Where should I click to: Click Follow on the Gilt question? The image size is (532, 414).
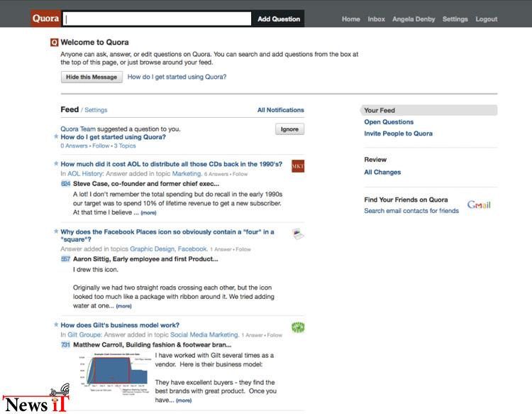(x=275, y=335)
